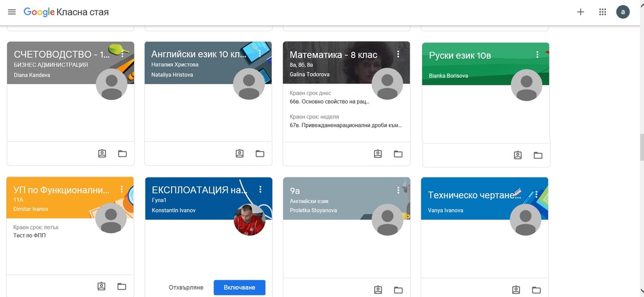The height and width of the screenshot is (297, 644).
Task: Open gradebook icon on СЧЕТОВОДСТВО card
Action: tap(102, 153)
